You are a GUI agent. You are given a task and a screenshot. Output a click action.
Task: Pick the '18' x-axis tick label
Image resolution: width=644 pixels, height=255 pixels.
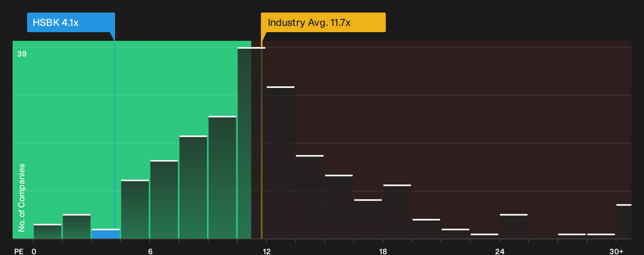click(x=383, y=251)
